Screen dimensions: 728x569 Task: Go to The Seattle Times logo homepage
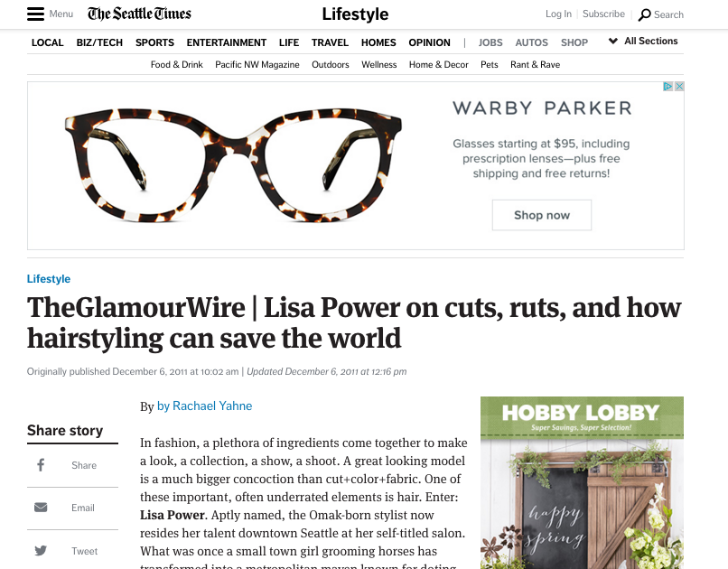[x=139, y=14]
